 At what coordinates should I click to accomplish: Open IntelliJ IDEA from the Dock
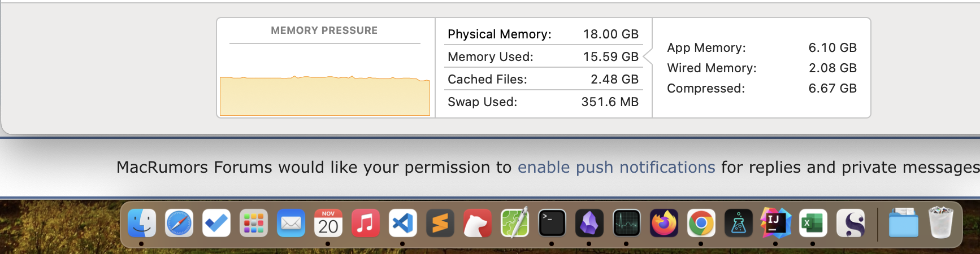[x=775, y=224]
